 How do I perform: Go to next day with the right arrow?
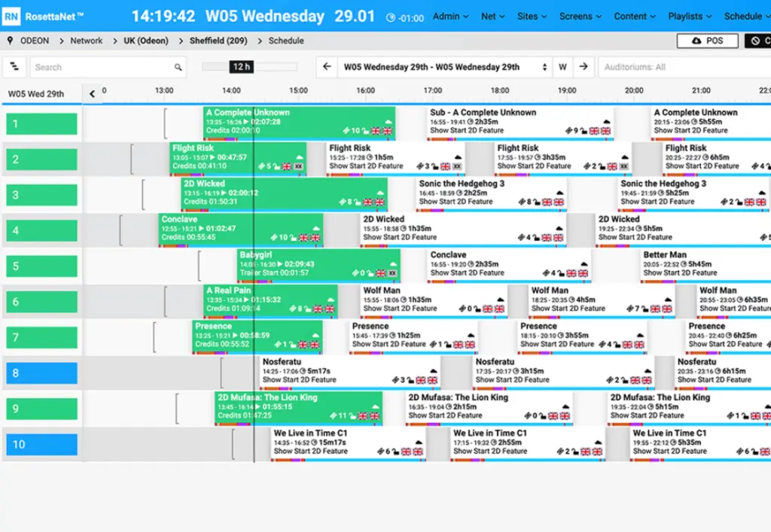tap(584, 67)
